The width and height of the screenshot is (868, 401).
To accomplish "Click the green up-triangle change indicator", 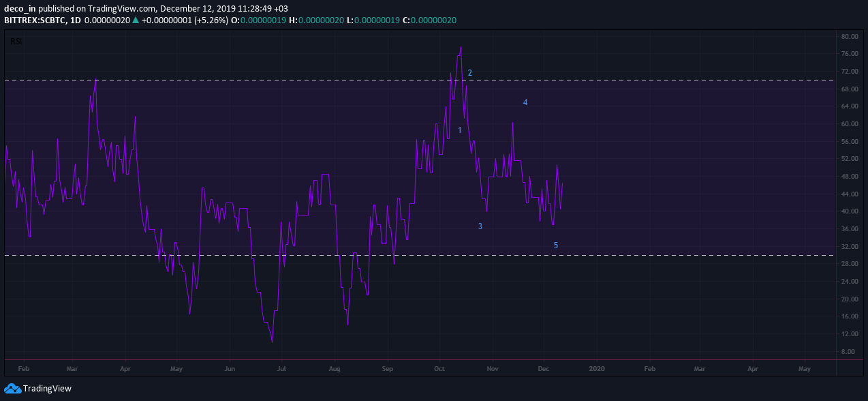I will coord(136,20).
